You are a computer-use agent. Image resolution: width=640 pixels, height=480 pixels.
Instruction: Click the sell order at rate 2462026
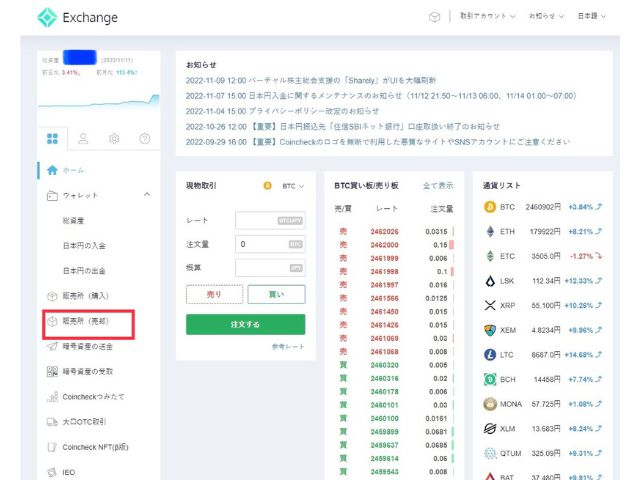point(394,232)
